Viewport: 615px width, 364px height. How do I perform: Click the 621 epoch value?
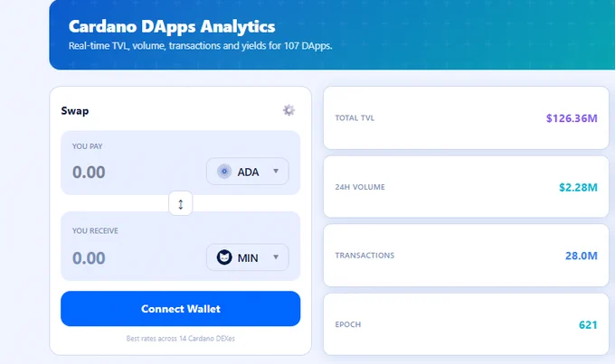point(588,325)
